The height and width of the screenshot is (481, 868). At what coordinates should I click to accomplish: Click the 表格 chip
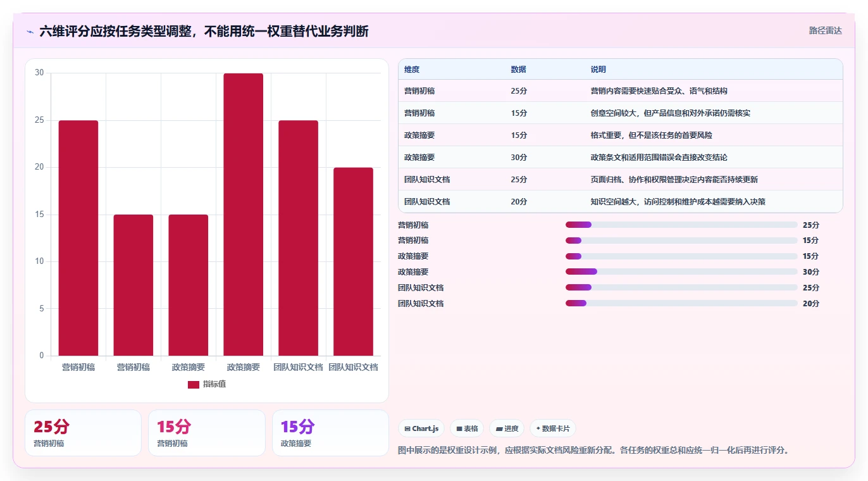(467, 428)
